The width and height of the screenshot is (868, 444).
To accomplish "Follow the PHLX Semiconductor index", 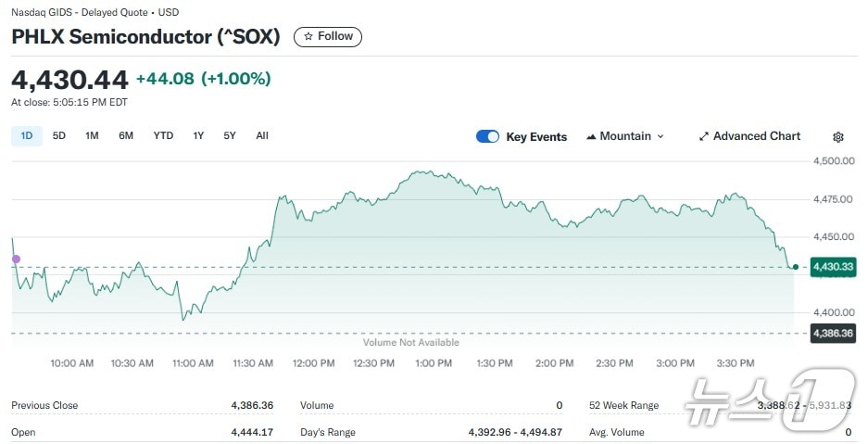I will tap(328, 36).
